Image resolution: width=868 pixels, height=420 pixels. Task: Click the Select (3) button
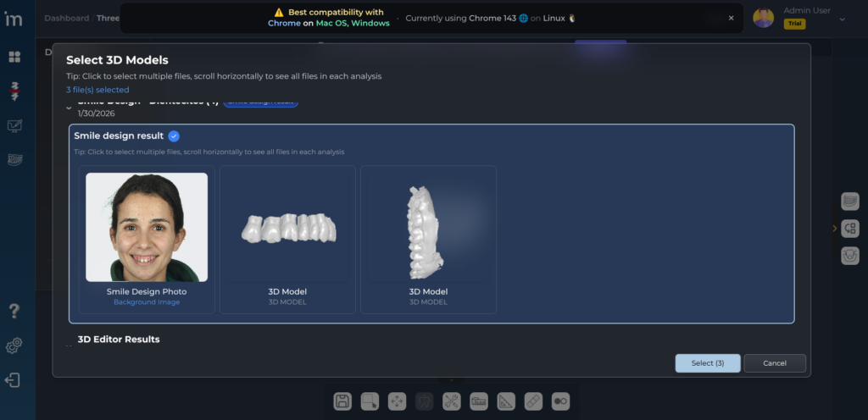tap(707, 363)
